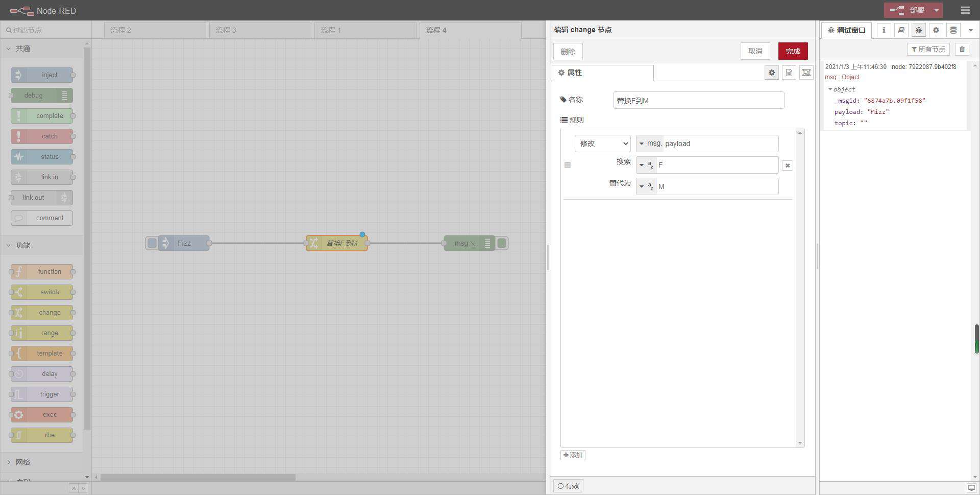This screenshot has height=495, width=980.
Task: Open the debug bug sidebar icon
Action: (x=918, y=30)
